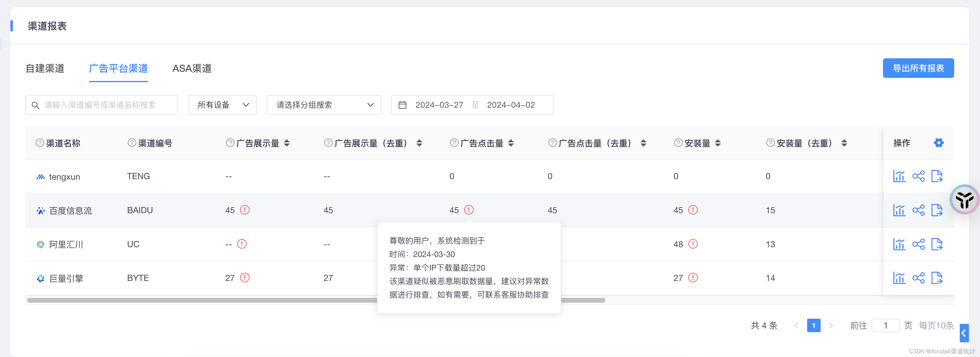
Task: Open chart report for 阿里汇川 row
Action: pyautogui.click(x=899, y=244)
